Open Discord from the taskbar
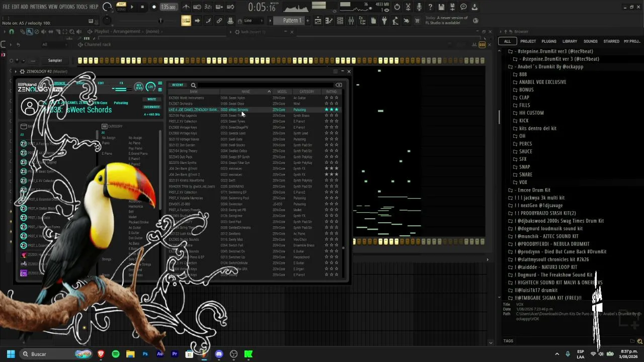644x362 pixels. coord(219,354)
